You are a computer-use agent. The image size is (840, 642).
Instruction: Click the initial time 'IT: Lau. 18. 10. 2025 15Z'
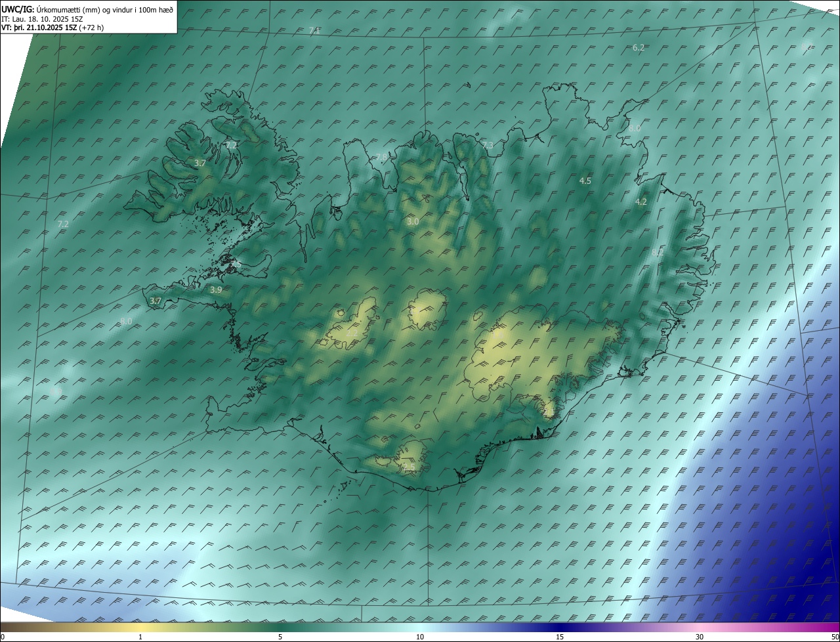pyautogui.click(x=42, y=19)
